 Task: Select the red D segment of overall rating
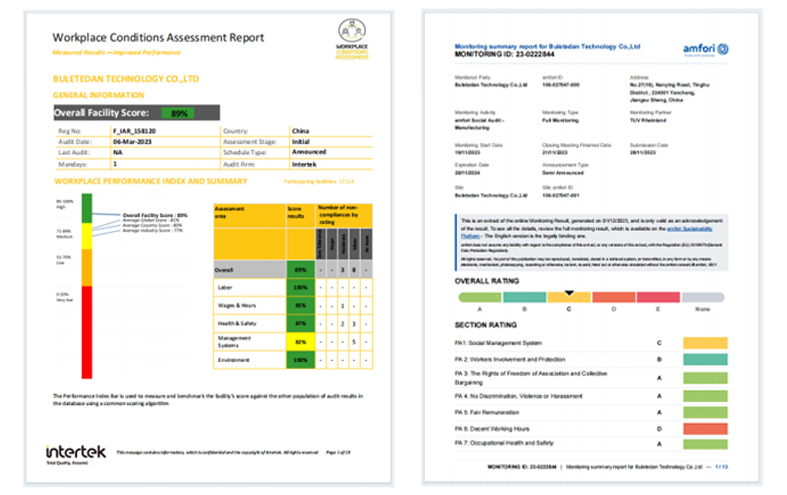(x=614, y=298)
